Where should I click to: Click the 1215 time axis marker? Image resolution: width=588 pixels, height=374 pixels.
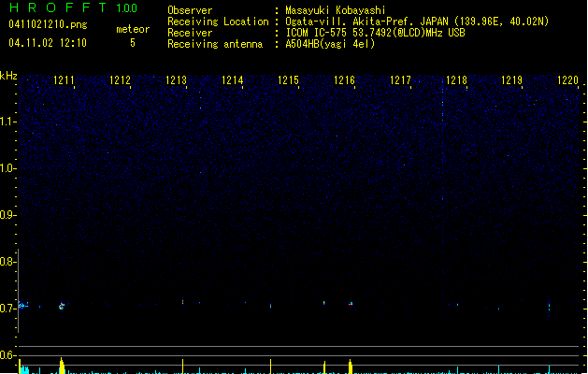(288, 79)
